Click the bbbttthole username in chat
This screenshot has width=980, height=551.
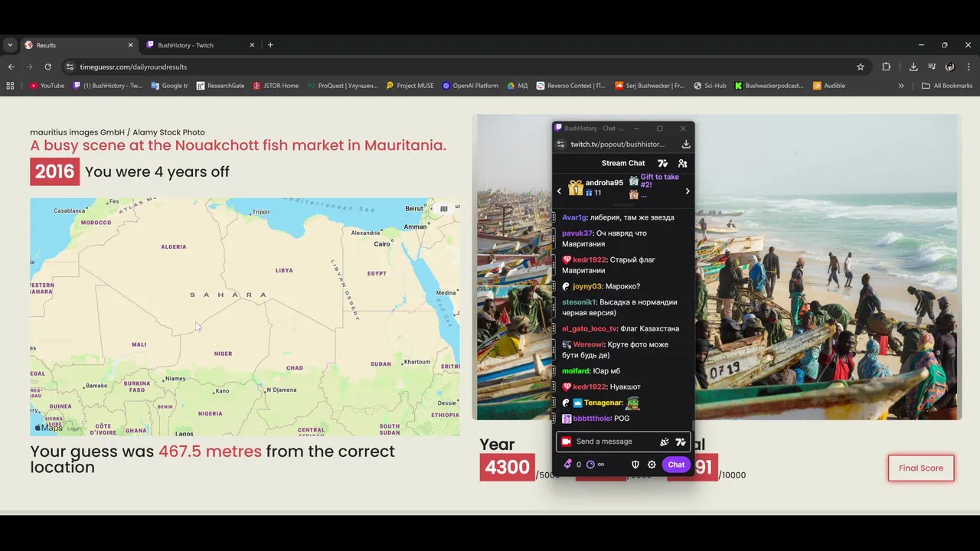click(x=592, y=419)
